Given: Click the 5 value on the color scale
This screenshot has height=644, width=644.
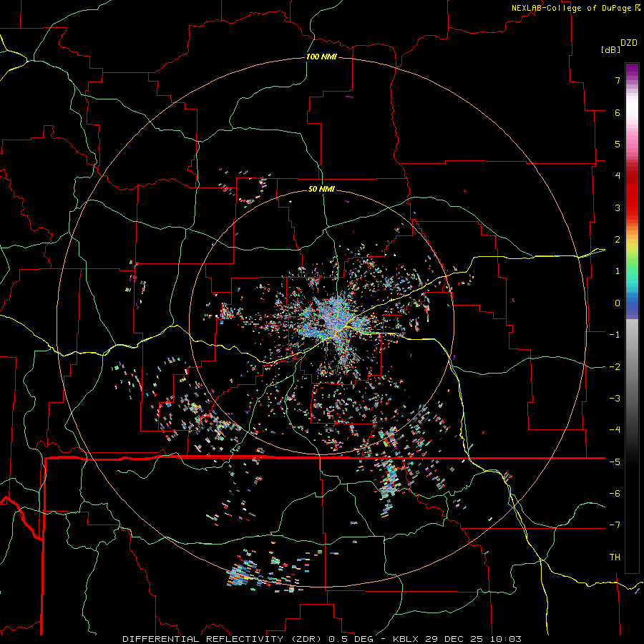Looking at the screenshot, I should 618,144.
